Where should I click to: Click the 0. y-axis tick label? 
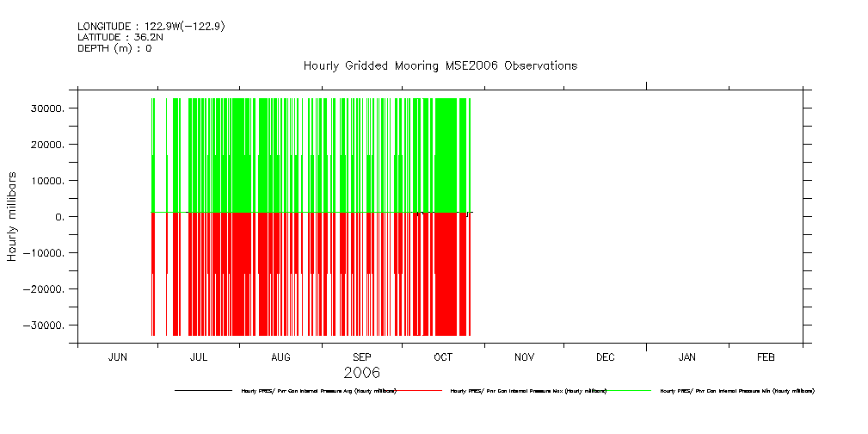(59, 217)
